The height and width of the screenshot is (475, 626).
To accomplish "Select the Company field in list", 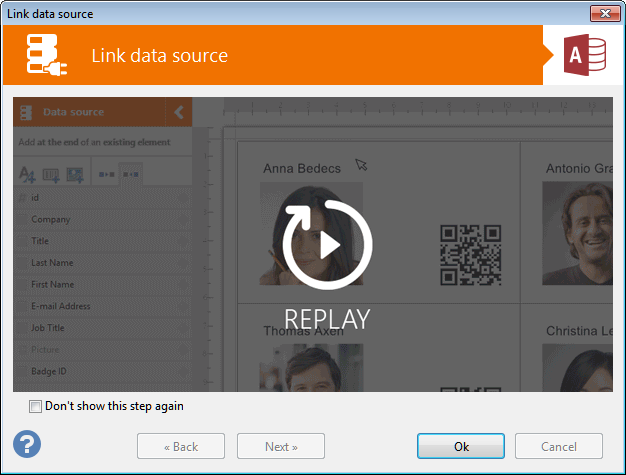I will (50, 219).
